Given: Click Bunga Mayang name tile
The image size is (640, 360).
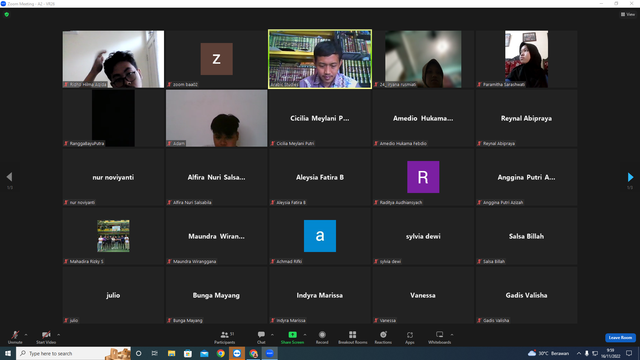Looking at the screenshot, I should coord(217,295).
